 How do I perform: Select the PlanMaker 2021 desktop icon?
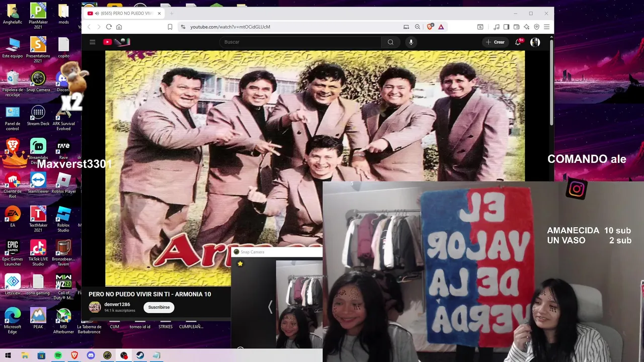point(38,15)
